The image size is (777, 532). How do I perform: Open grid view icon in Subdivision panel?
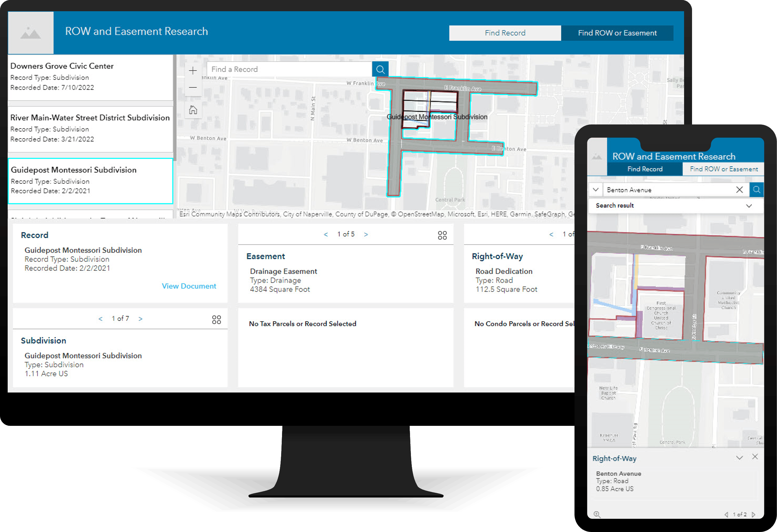(216, 320)
